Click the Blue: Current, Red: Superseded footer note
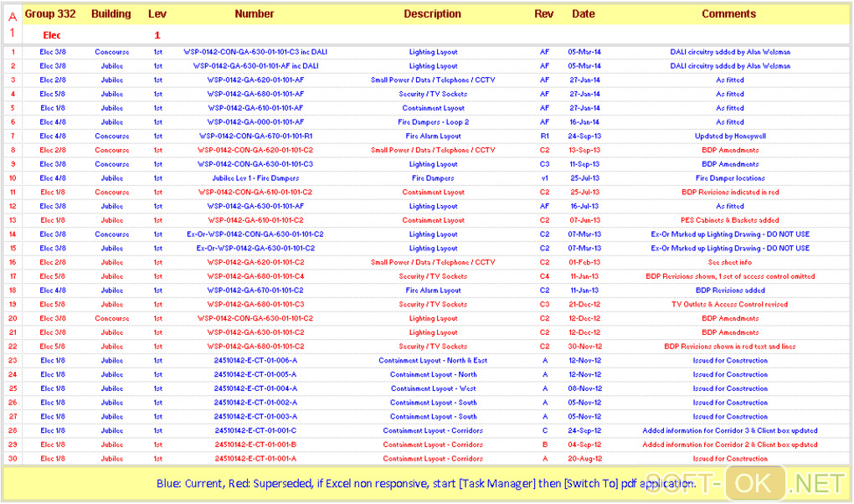854x504 pixels. pyautogui.click(x=426, y=483)
